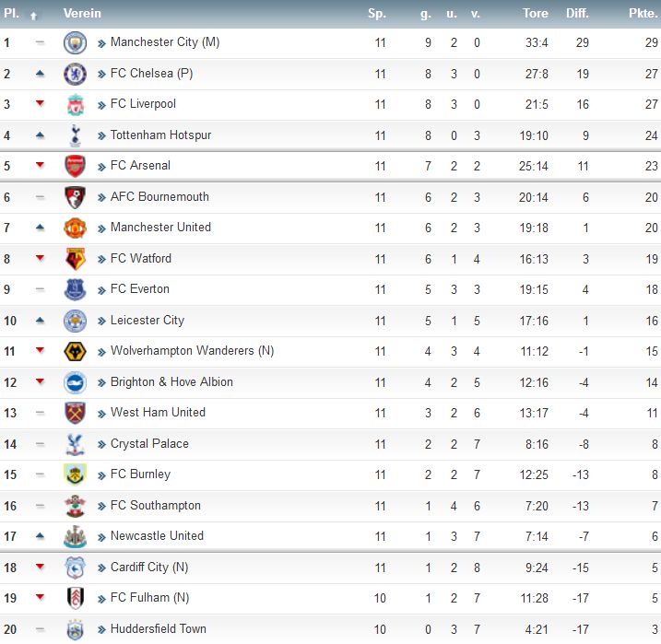Viewport: 661px width, 644px height.
Task: Click the Verein column header
Action: (82, 14)
